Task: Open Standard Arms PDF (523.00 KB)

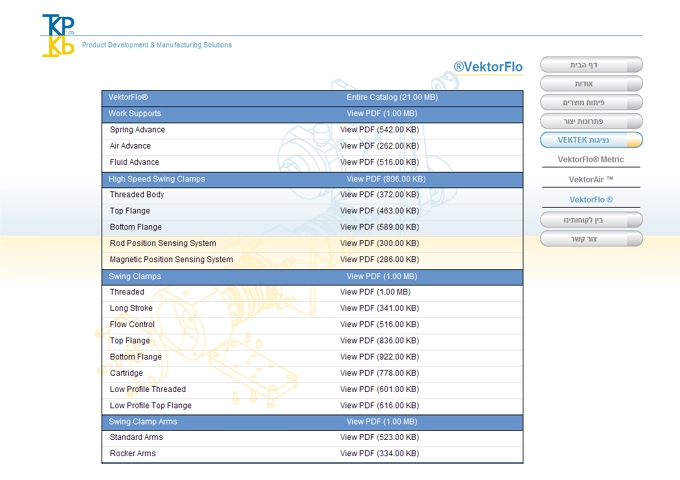Action: click(x=379, y=437)
